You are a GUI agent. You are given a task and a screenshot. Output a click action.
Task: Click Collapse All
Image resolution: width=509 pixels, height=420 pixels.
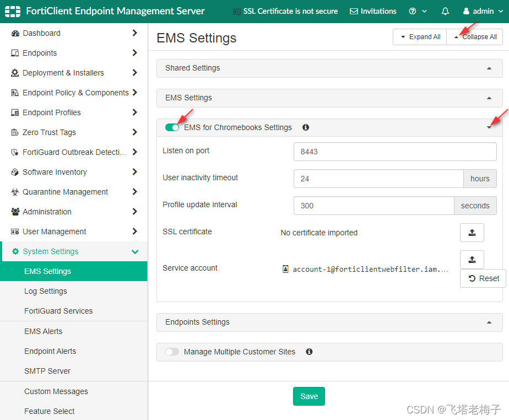[x=475, y=37]
